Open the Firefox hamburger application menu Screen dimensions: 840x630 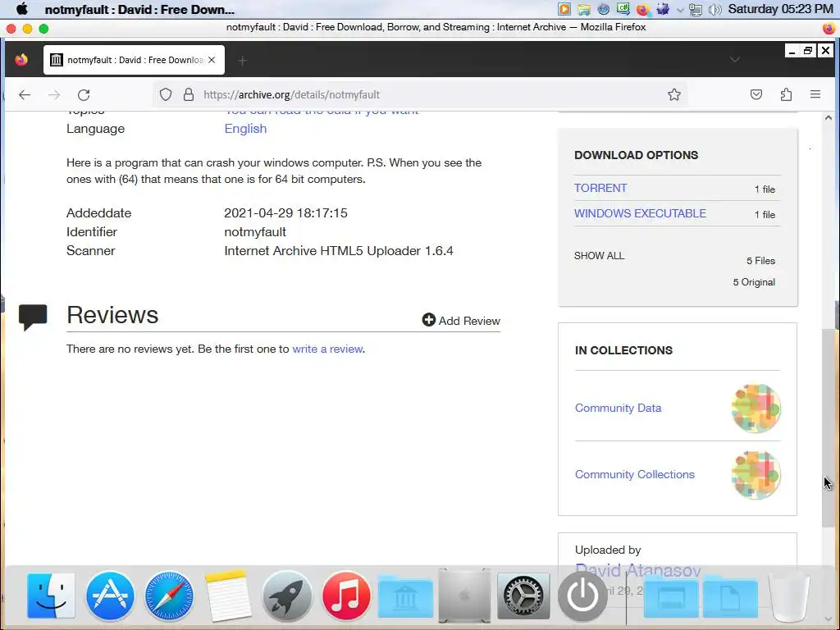815,95
